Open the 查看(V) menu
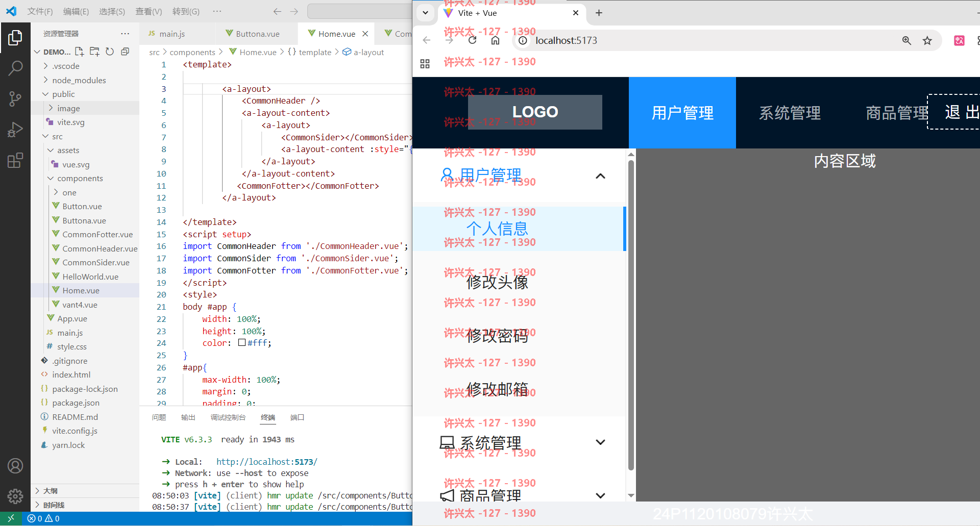Viewport: 980px width, 526px height. (x=149, y=11)
